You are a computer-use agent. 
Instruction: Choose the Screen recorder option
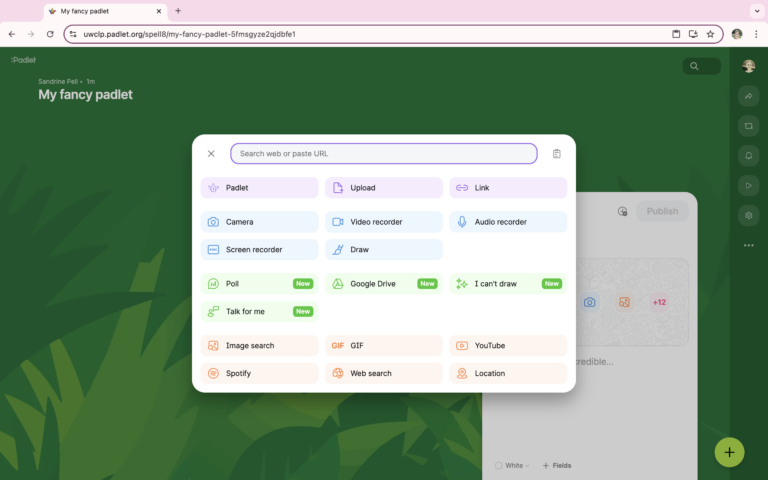[259, 250]
